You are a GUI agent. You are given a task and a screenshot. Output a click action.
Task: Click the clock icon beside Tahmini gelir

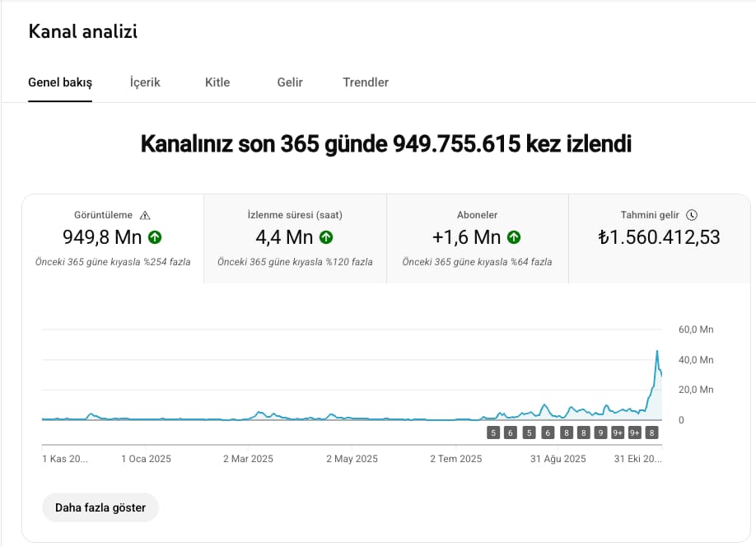pyautogui.click(x=692, y=215)
